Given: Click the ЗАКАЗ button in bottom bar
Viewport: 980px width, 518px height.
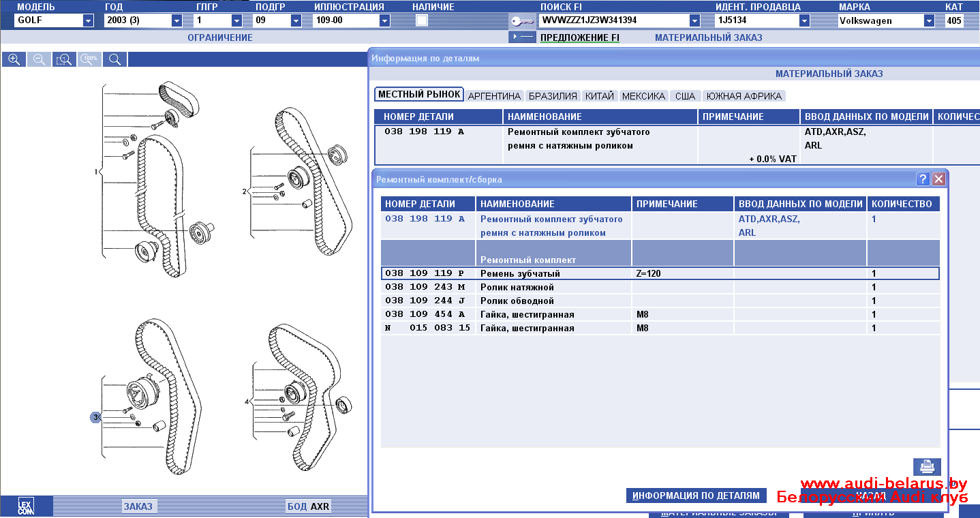Looking at the screenshot, I should 138,506.
